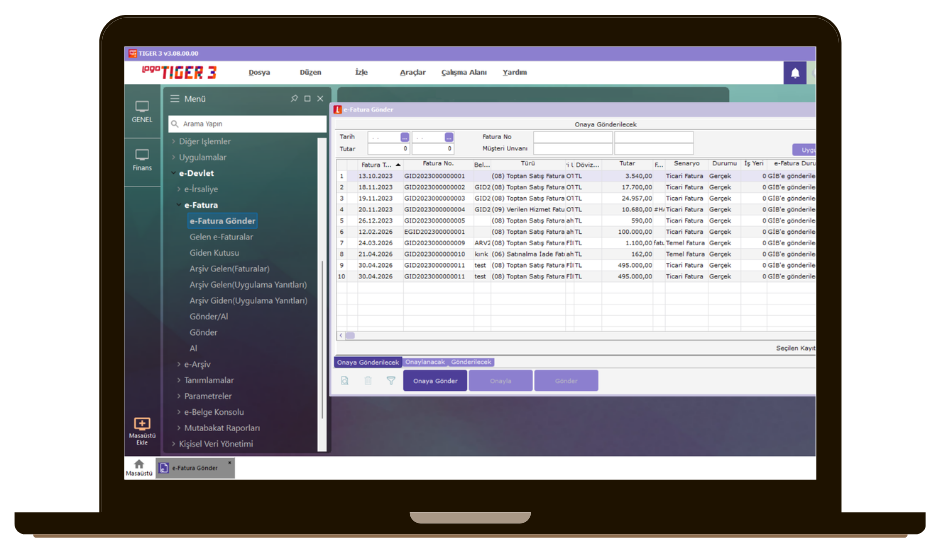
Task: Pin the Menü panel
Action: [x=294, y=98]
